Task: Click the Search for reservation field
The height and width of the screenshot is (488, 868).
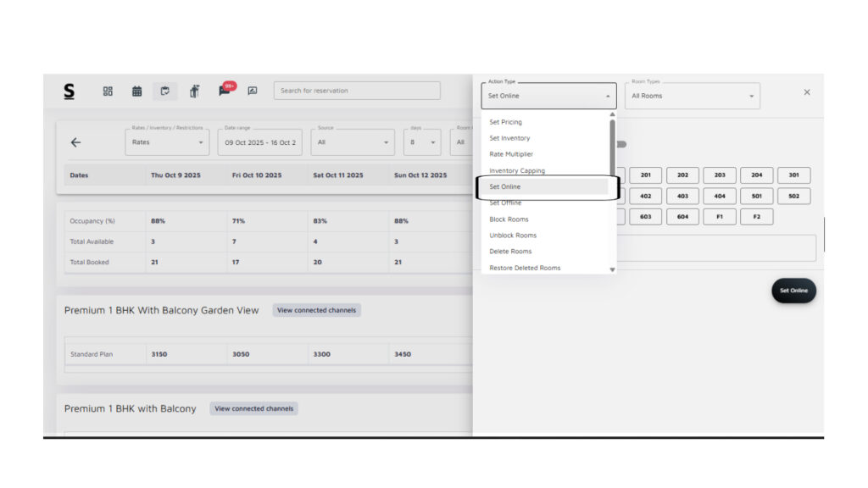Action: click(x=357, y=91)
